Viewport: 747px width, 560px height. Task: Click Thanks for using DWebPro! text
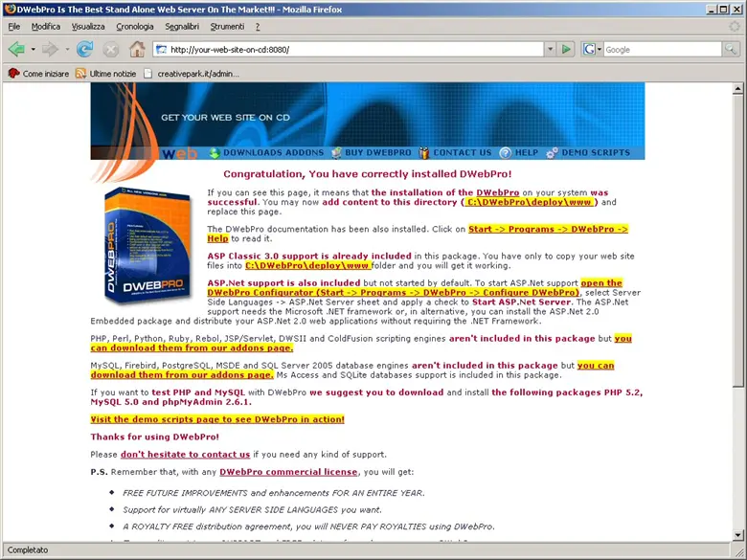click(155, 437)
